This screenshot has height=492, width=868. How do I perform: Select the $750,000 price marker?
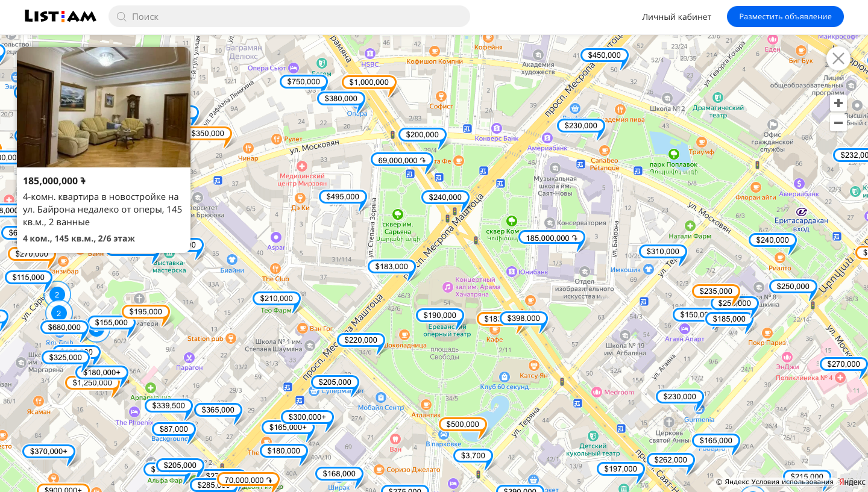pyautogui.click(x=304, y=82)
